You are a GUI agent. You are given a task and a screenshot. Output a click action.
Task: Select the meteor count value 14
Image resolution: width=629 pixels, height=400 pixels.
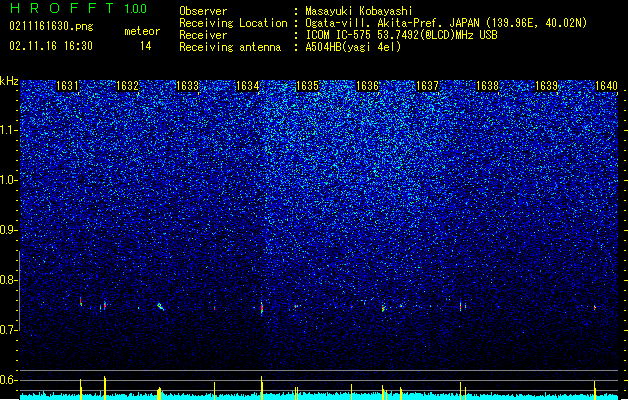[x=146, y=46]
